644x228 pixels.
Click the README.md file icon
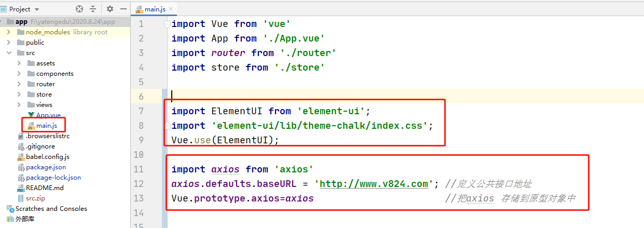[21, 188]
